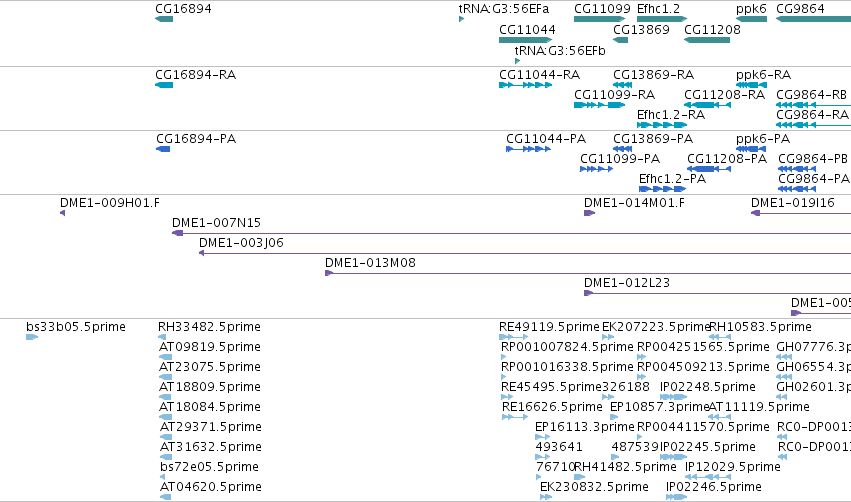Click EST AT31632.5prime

click(x=211, y=447)
